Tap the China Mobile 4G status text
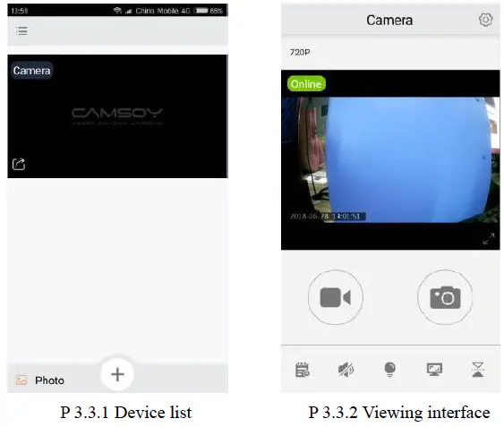This screenshot has height=427, width=504. point(163,11)
